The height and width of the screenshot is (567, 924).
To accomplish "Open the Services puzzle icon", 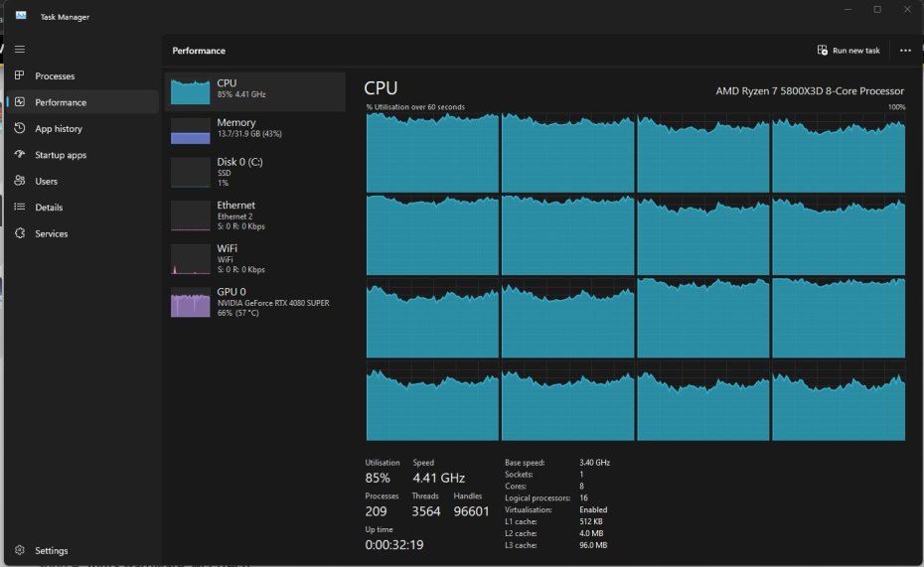I will (x=20, y=233).
